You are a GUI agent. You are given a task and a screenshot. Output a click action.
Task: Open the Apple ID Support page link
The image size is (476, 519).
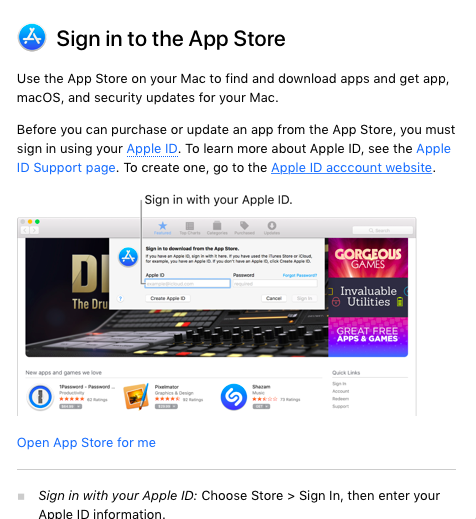(234, 158)
